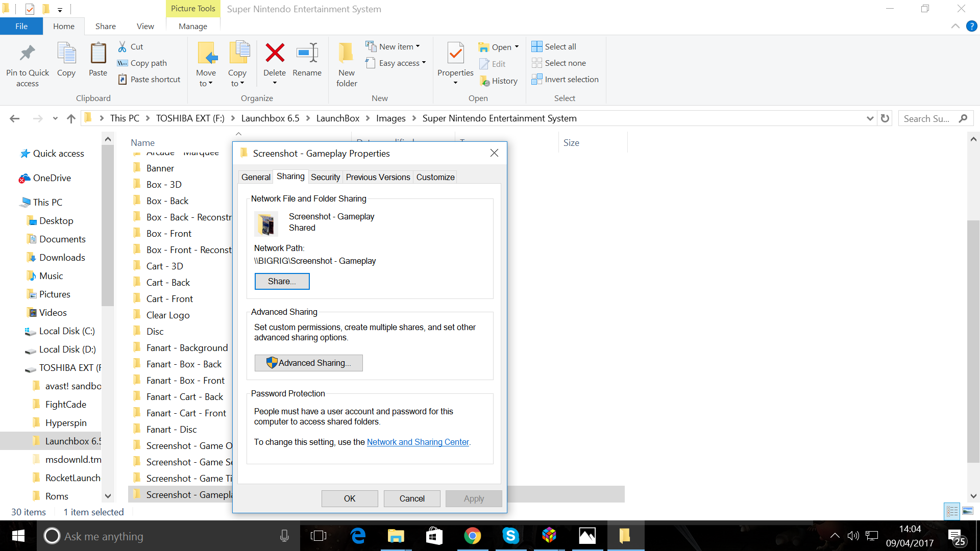Click OK in Properties dialog
The image size is (980, 551).
click(x=350, y=498)
